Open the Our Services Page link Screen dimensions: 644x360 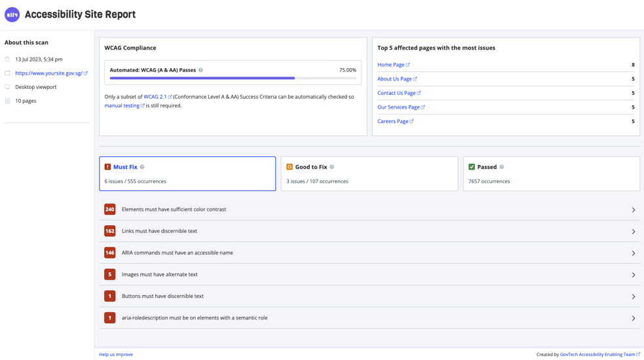[398, 107]
